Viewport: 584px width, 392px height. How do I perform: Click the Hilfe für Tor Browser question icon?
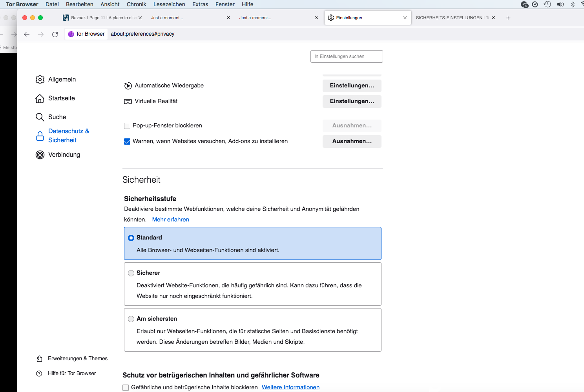(x=39, y=374)
